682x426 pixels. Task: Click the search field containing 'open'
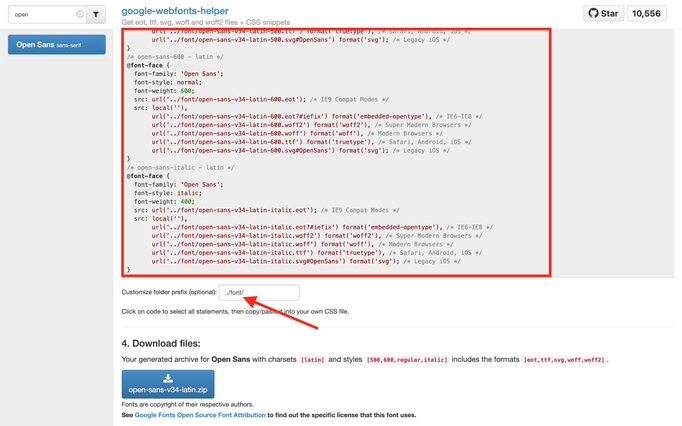click(x=47, y=14)
